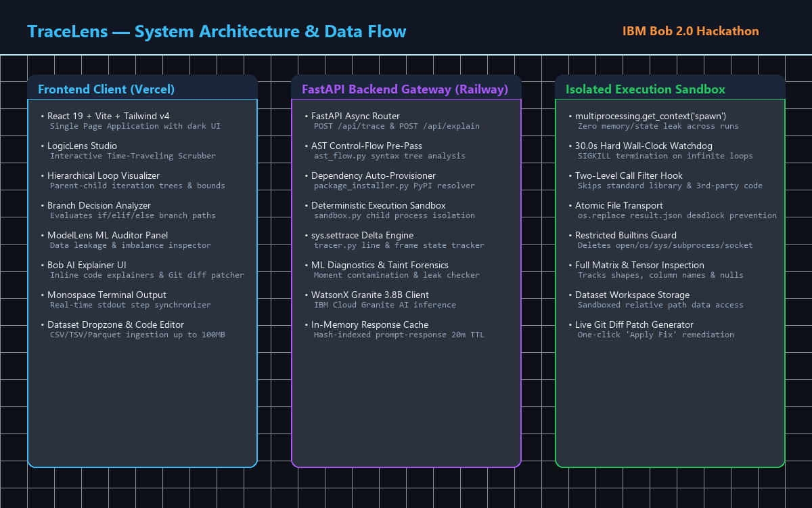
Task: Click Deterministic Execution Sandbox item
Action: coord(375,206)
